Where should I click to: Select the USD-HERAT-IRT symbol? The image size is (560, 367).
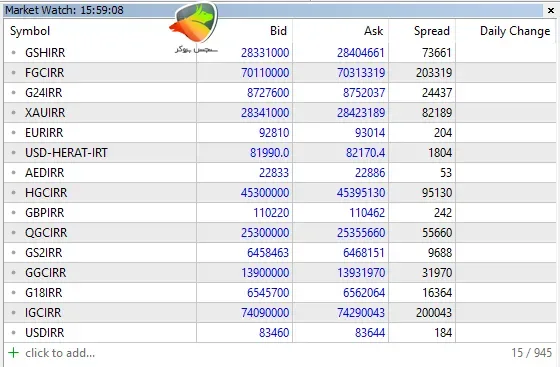click(x=66, y=153)
